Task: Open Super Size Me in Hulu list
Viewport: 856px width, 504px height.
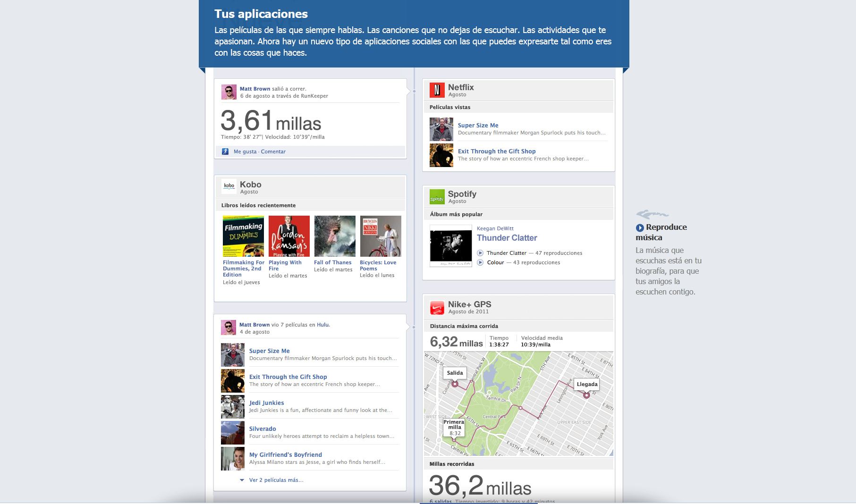Action: click(270, 351)
